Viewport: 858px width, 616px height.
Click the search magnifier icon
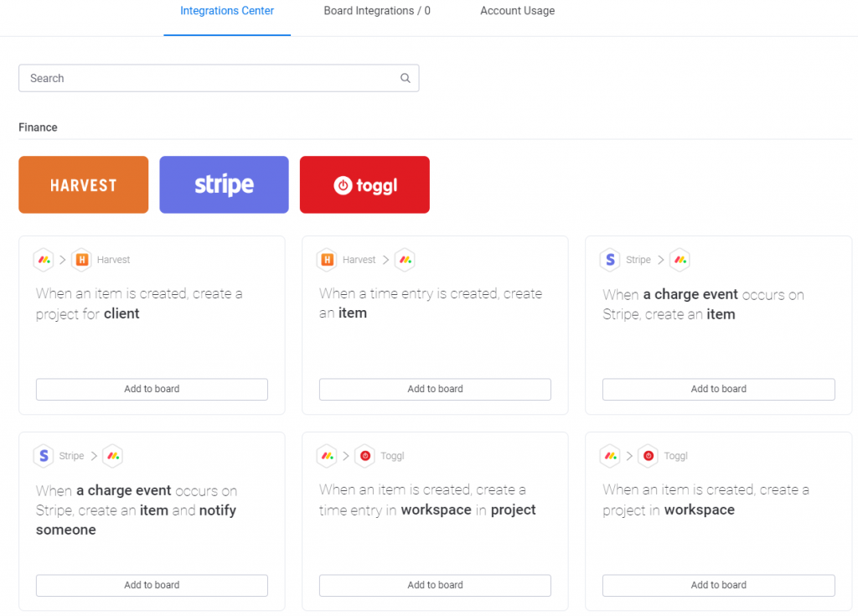coord(405,78)
